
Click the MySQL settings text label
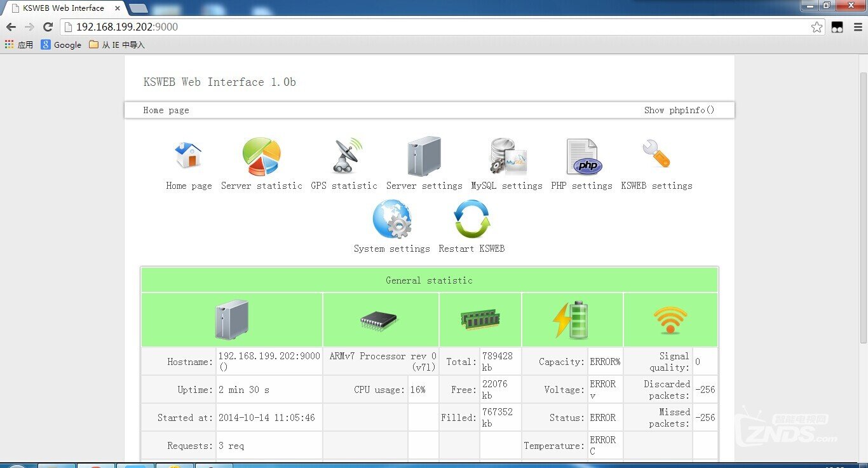click(506, 186)
